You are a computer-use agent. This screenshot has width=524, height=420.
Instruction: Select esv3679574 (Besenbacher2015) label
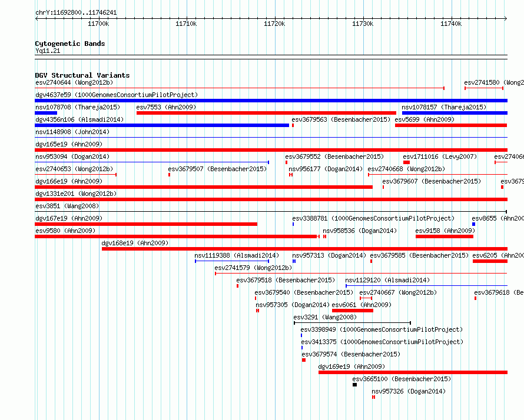coord(351,354)
